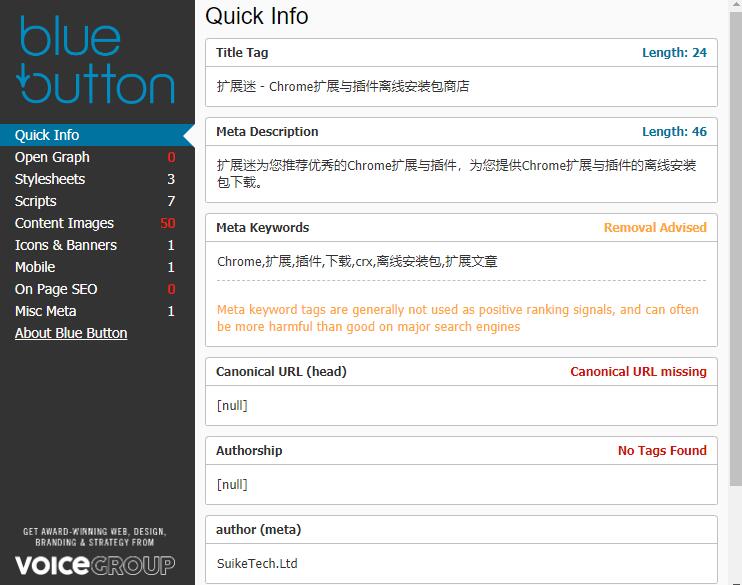
Task: Click the author (meta) heading
Action: [x=258, y=530]
